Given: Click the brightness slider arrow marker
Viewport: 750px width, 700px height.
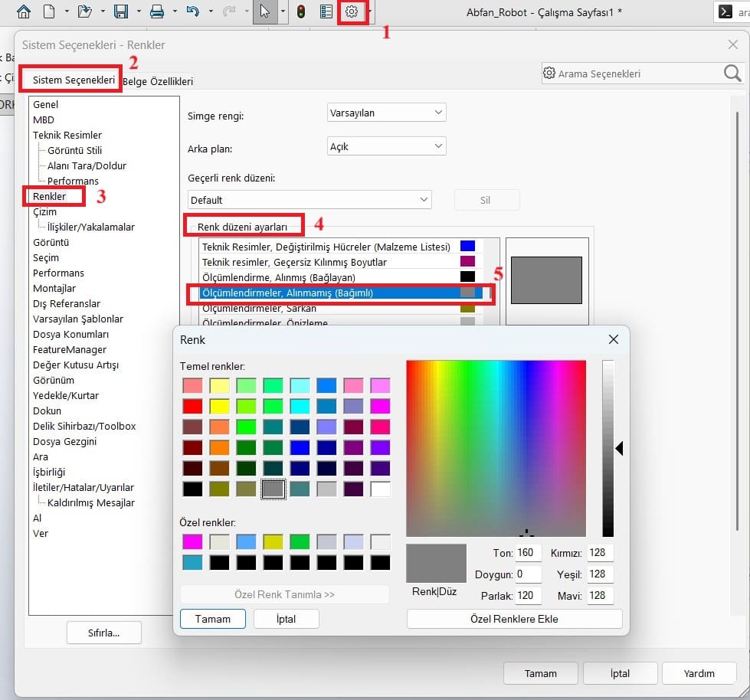Looking at the screenshot, I should (x=619, y=449).
